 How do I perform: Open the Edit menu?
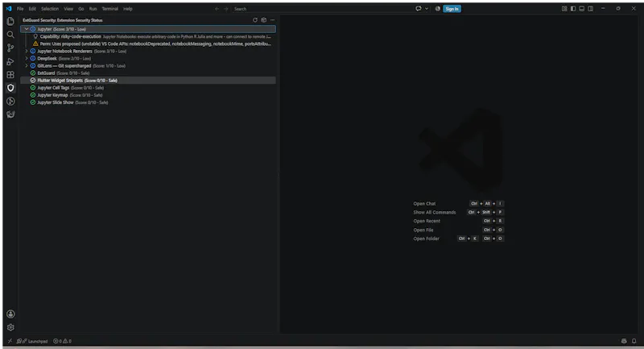pyautogui.click(x=32, y=9)
